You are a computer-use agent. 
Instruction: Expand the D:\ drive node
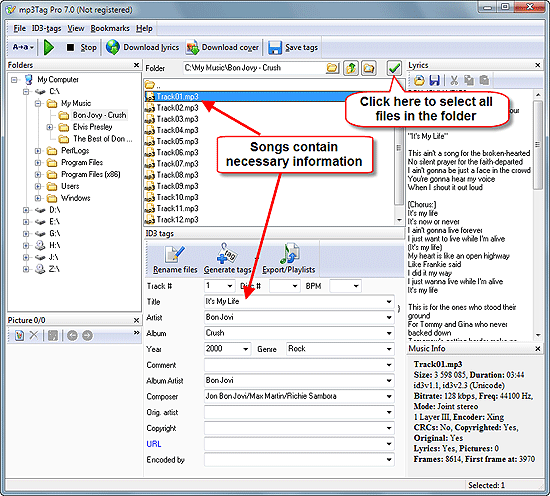click(26, 210)
